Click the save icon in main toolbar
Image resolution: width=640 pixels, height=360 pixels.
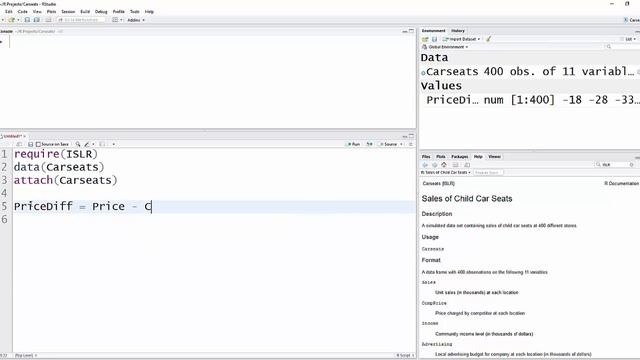tap(27, 20)
